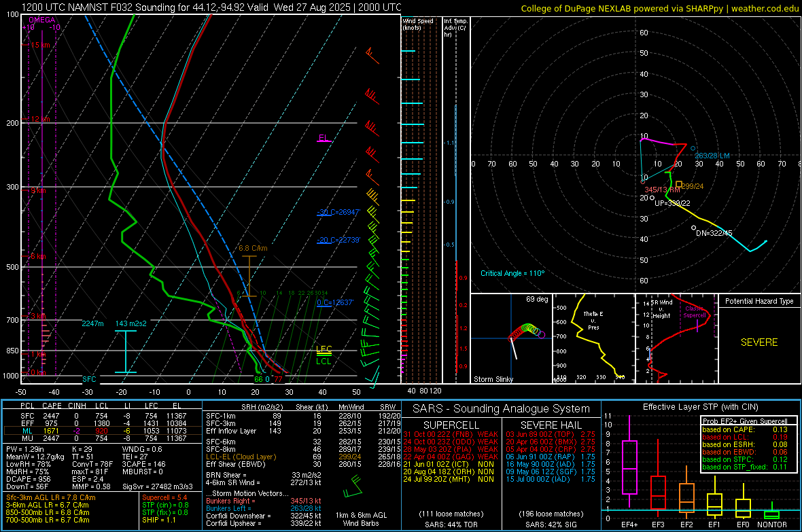The image size is (802, 532).
Task: Click the green "LCL" marker beside the skew-T
Action: [x=324, y=361]
